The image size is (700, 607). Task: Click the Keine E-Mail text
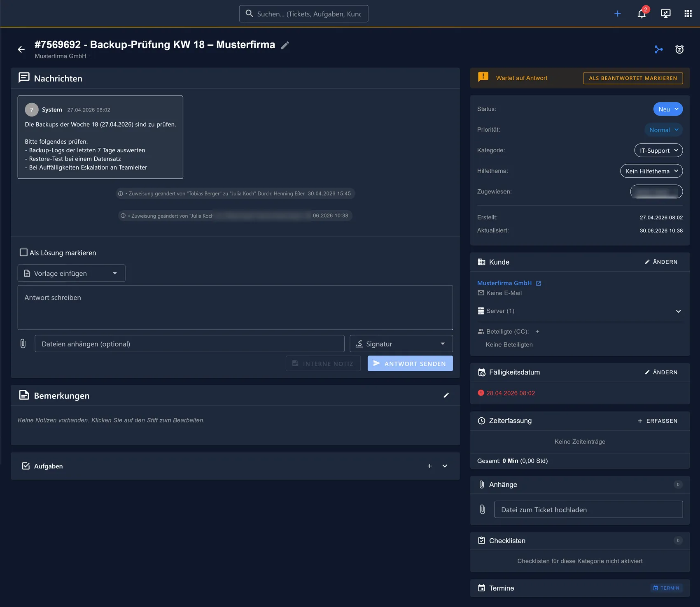click(x=504, y=293)
